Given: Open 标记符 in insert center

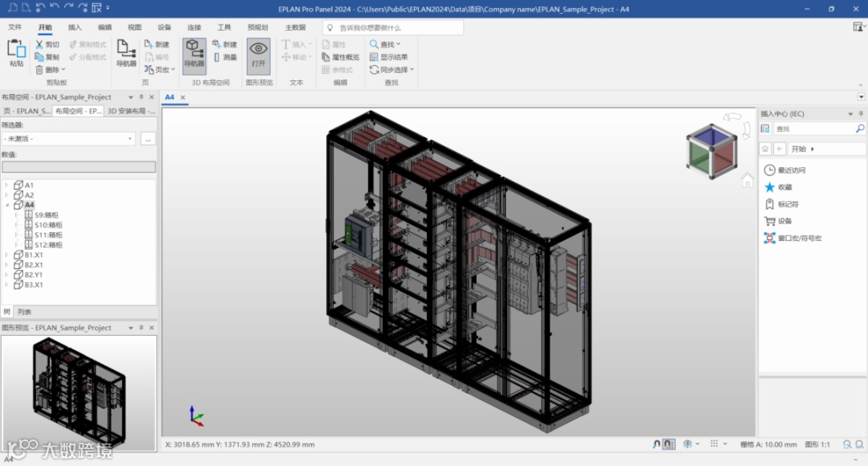Looking at the screenshot, I should [781, 203].
